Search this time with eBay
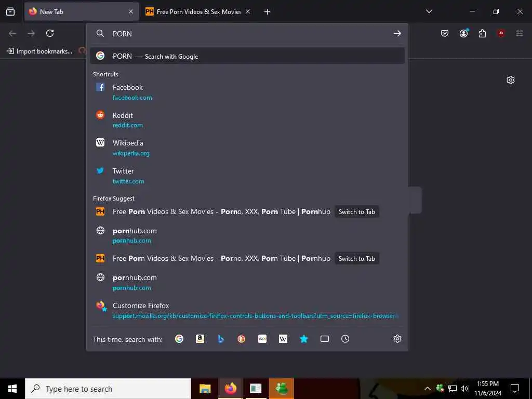The height and width of the screenshot is (399, 532). 262,339
